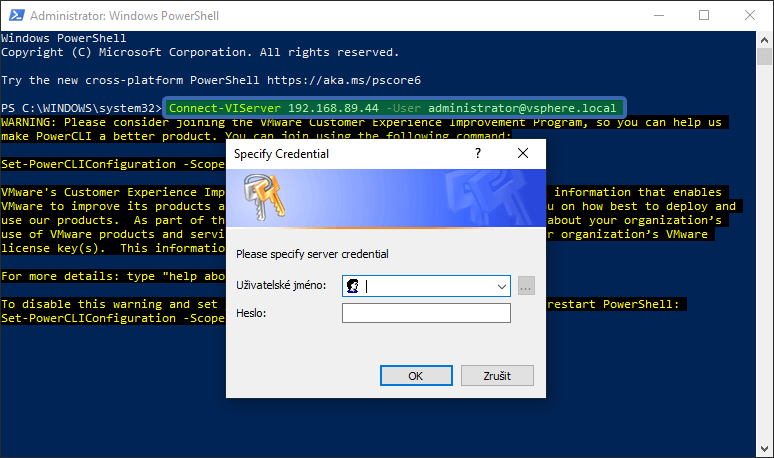Click the Specify Credential dialog title
Image resolution: width=774 pixels, height=458 pixels.
tap(281, 154)
